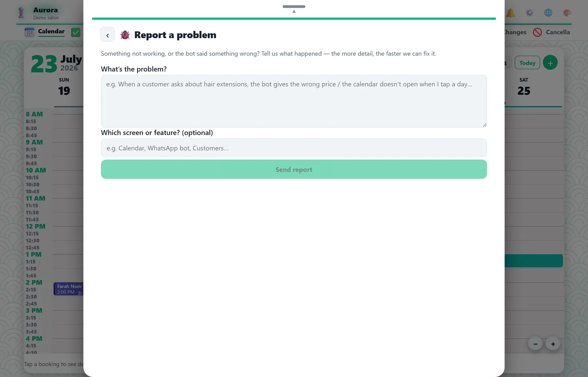588x377 pixels.
Task: Go back using the chevron button
Action: [x=107, y=35]
